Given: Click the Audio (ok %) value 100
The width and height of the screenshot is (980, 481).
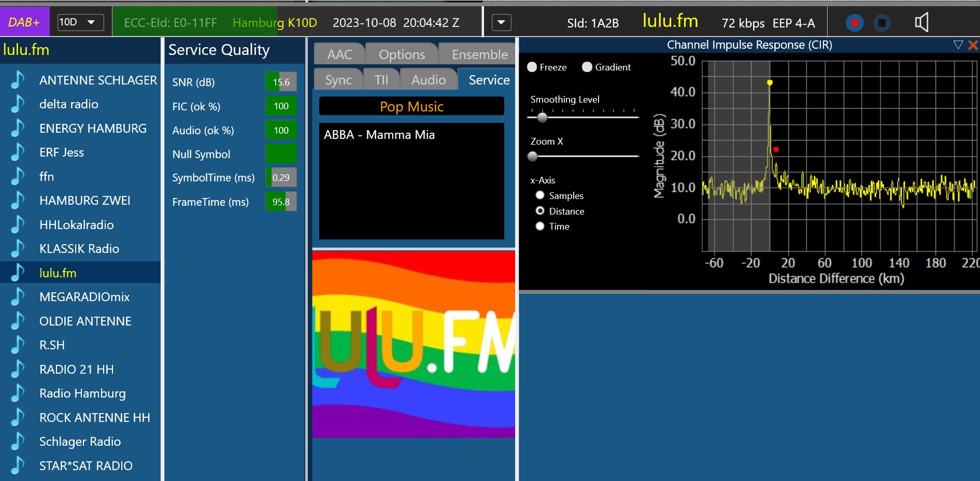Looking at the screenshot, I should [281, 130].
